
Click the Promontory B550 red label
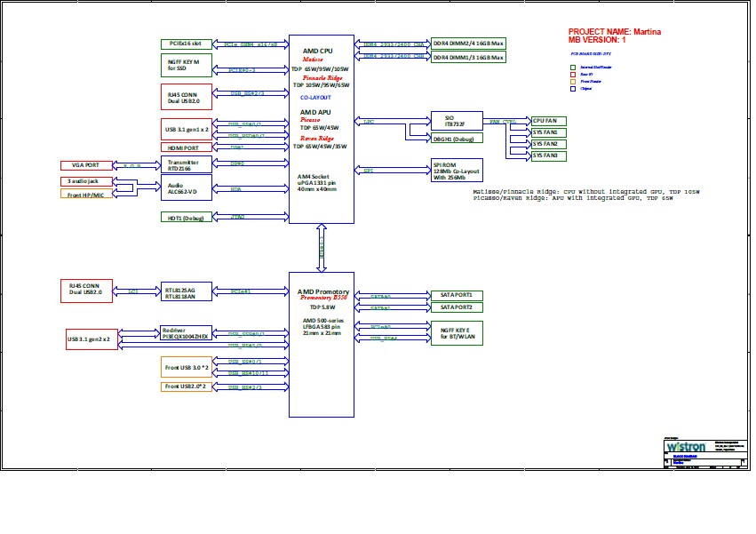coord(323,298)
